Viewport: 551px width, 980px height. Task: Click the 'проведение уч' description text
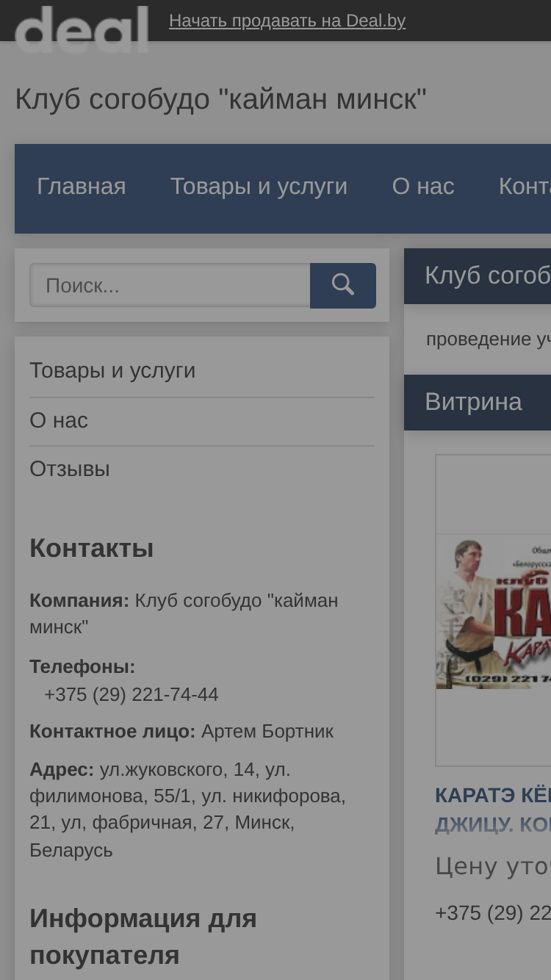[489, 339]
